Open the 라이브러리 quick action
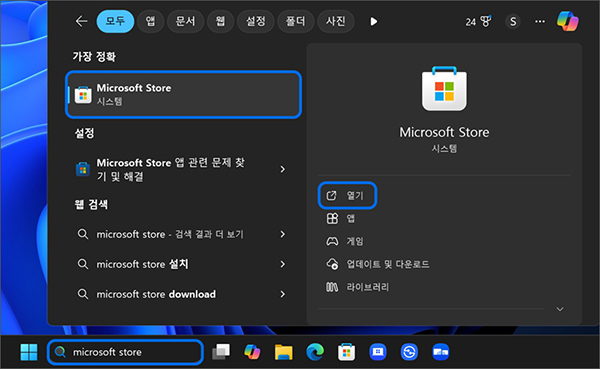Image resolution: width=600 pixels, height=369 pixels. coord(357,287)
